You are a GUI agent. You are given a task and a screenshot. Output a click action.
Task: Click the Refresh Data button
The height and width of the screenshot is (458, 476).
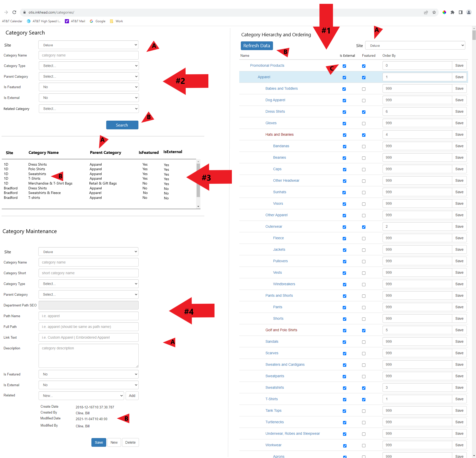point(257,46)
